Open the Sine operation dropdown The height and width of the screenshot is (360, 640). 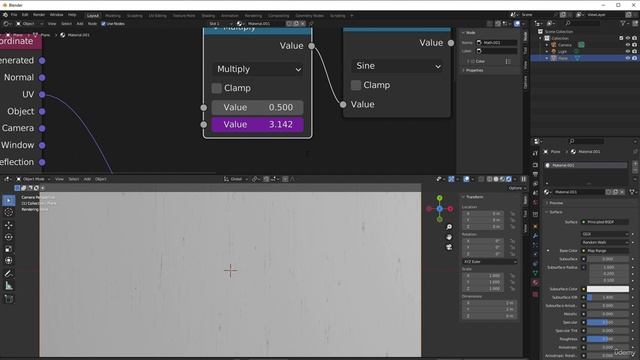point(397,66)
